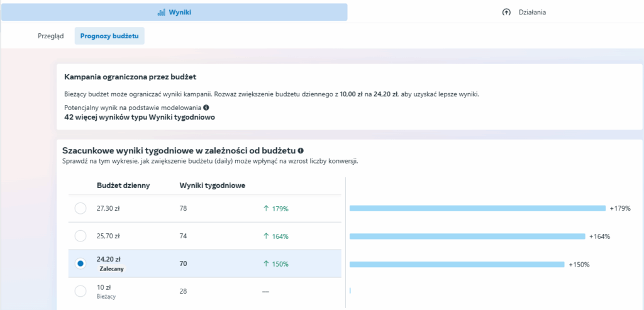
Task: Select the 27,30 zł daily budget radio
Action: point(80,208)
